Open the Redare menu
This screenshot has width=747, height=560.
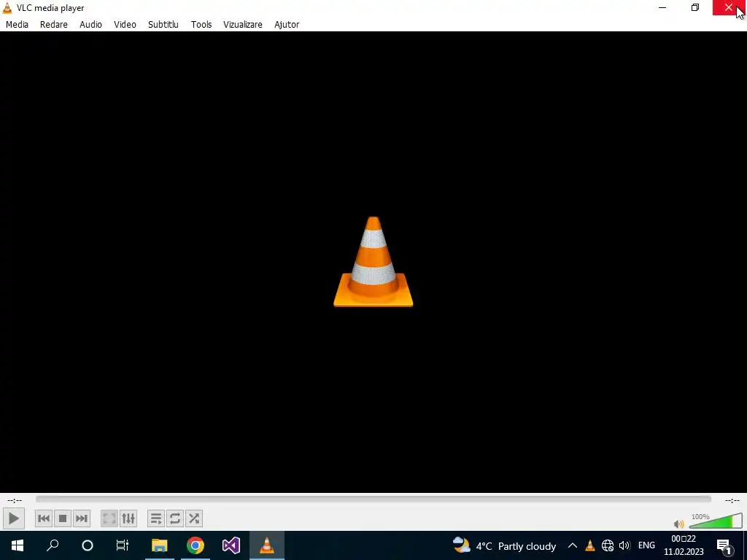(x=54, y=24)
